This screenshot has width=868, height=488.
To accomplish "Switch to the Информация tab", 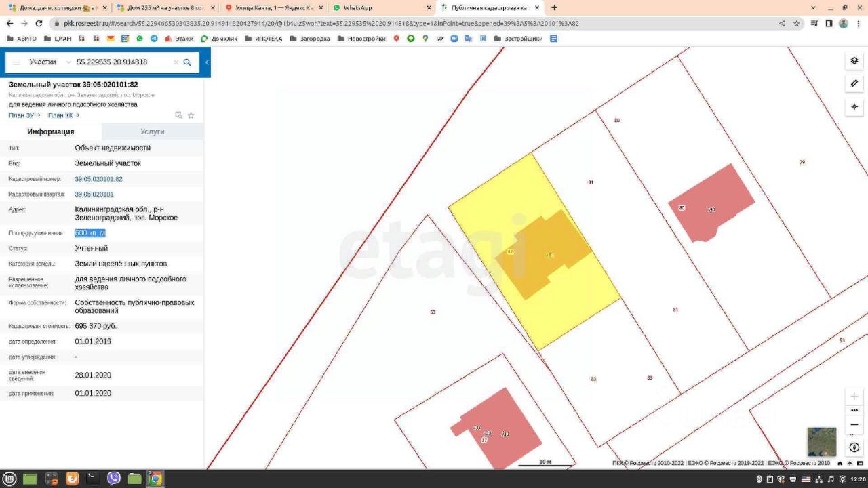I will (x=51, y=131).
